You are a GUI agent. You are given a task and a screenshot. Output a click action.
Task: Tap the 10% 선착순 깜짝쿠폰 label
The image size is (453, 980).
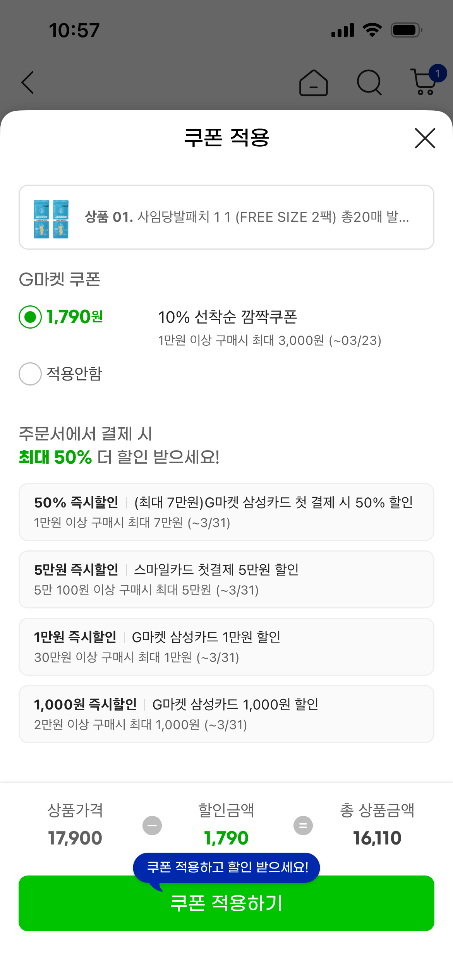[228, 317]
